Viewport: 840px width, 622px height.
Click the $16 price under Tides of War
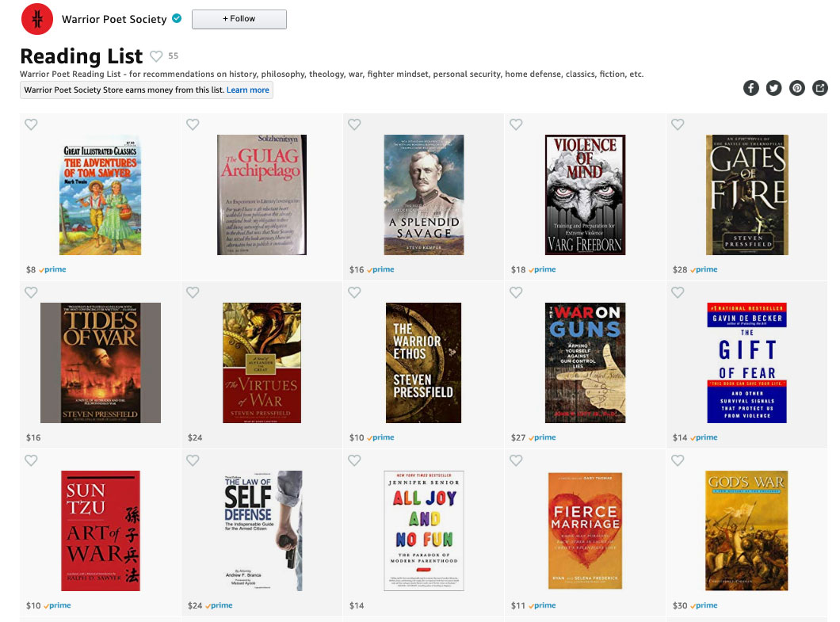point(33,437)
